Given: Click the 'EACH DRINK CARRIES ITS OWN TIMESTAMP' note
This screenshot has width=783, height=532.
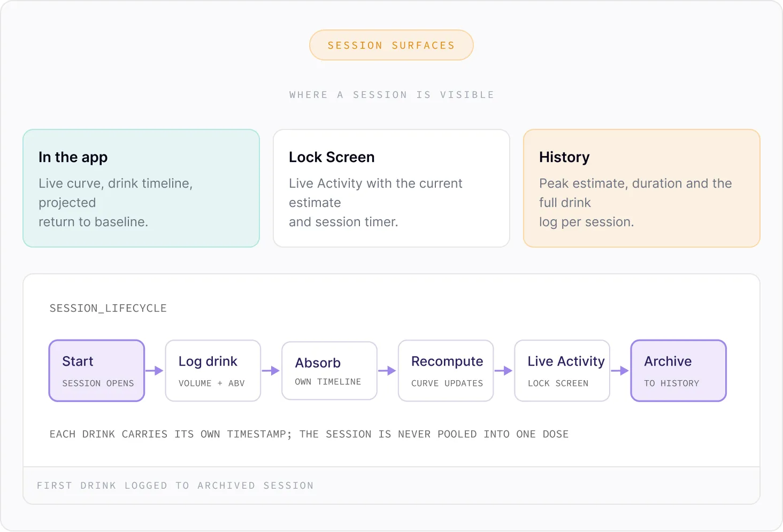Looking at the screenshot, I should point(309,434).
